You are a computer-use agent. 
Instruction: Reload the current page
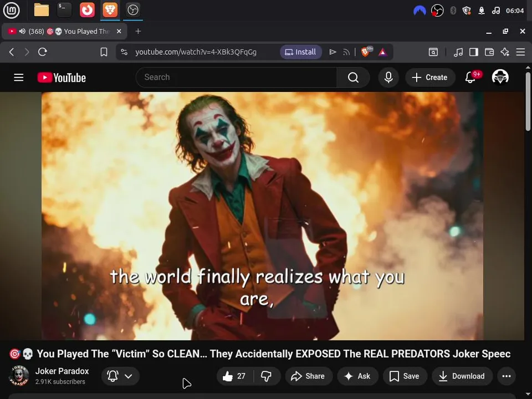point(43,52)
